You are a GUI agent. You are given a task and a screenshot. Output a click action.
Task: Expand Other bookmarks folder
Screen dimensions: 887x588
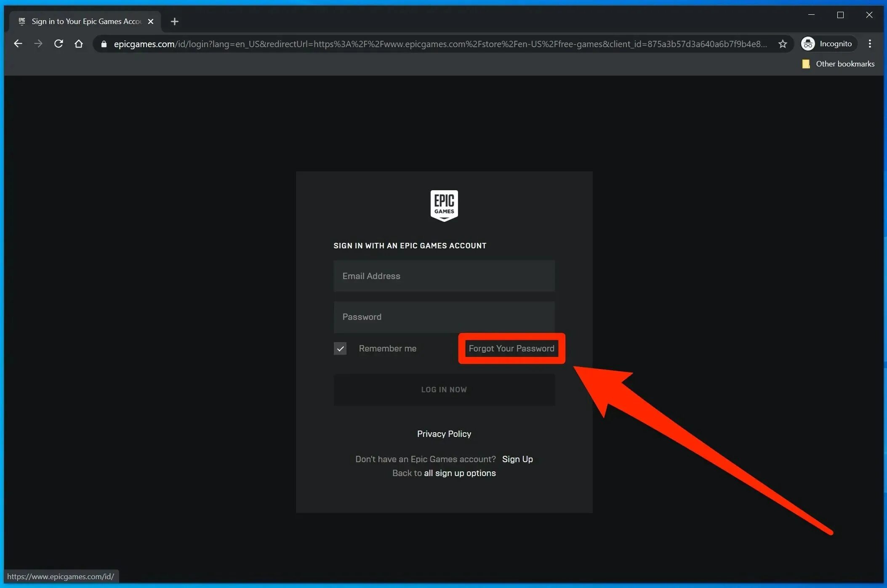(837, 64)
